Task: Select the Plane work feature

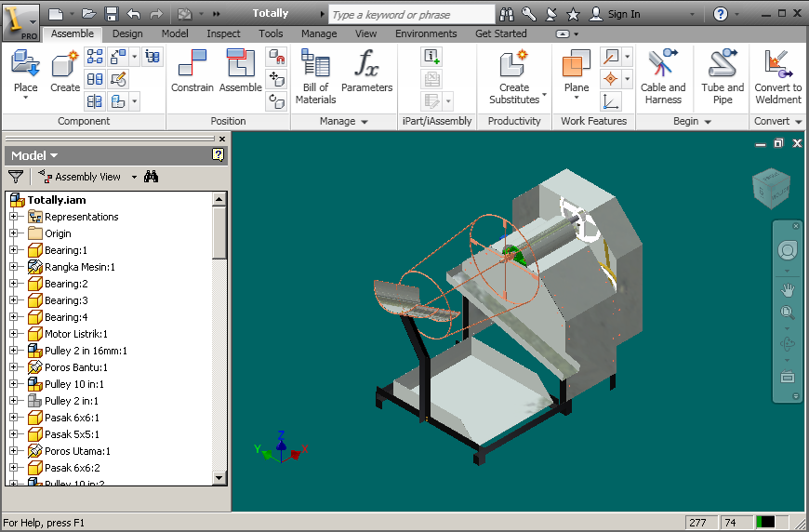Action: click(577, 74)
